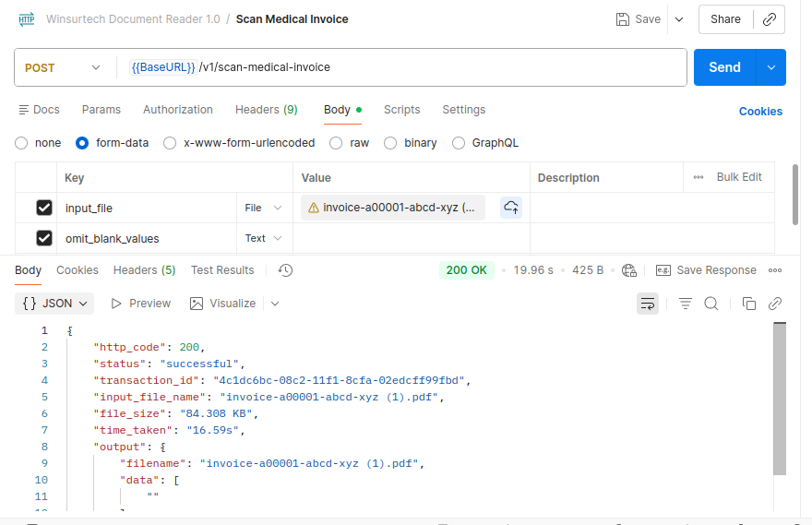The image size is (812, 525).
Task: Click the copy link icon beside Share
Action: 770,19
